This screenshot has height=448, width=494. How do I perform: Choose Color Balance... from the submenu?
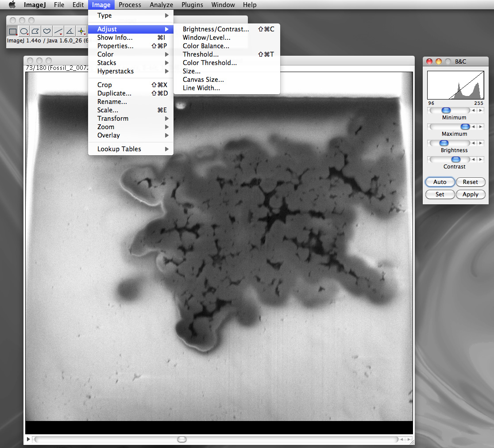[227, 46]
